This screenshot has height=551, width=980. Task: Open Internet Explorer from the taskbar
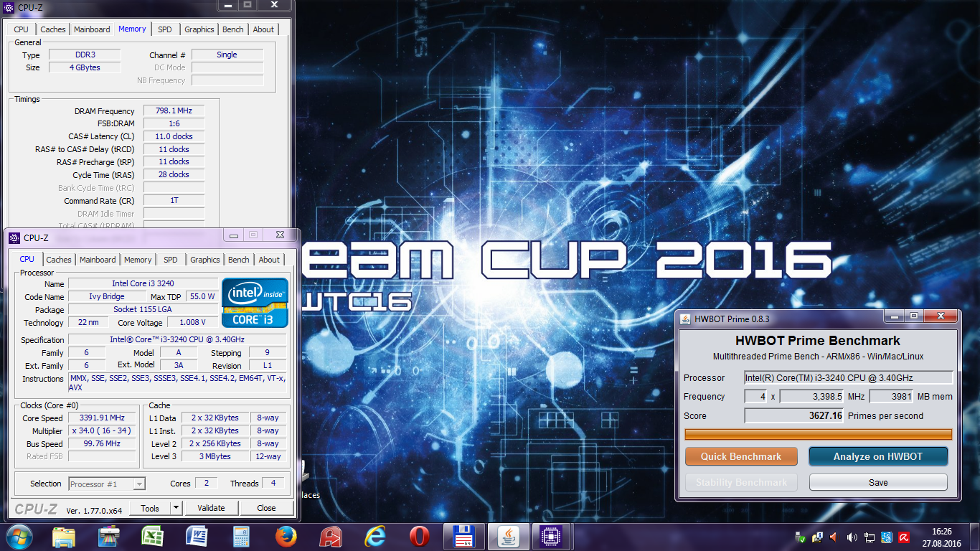pos(374,537)
